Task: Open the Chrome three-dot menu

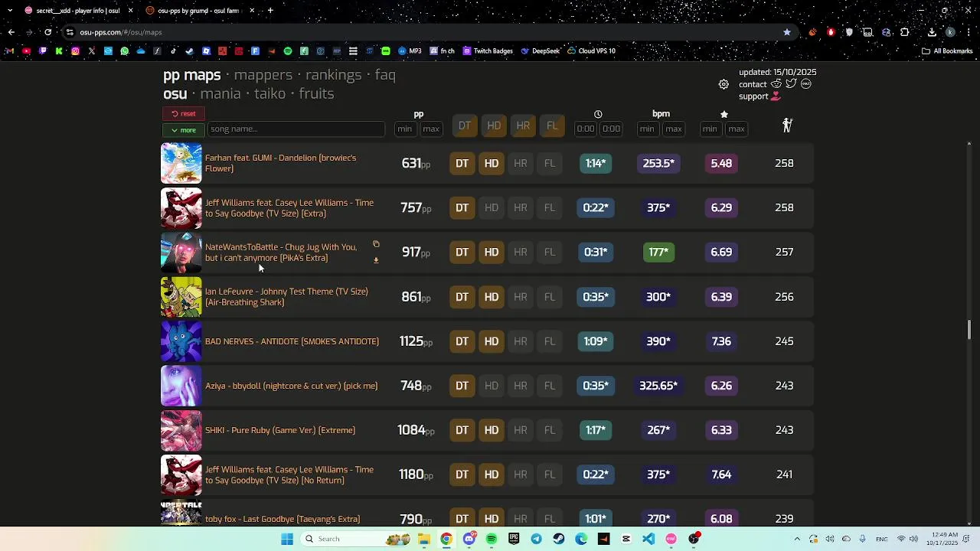Action: 969,32
